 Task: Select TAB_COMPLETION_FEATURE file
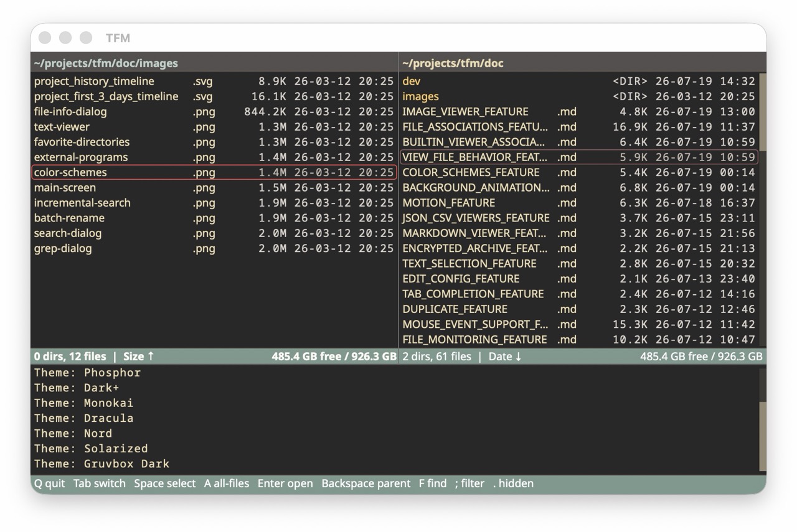tap(579, 294)
